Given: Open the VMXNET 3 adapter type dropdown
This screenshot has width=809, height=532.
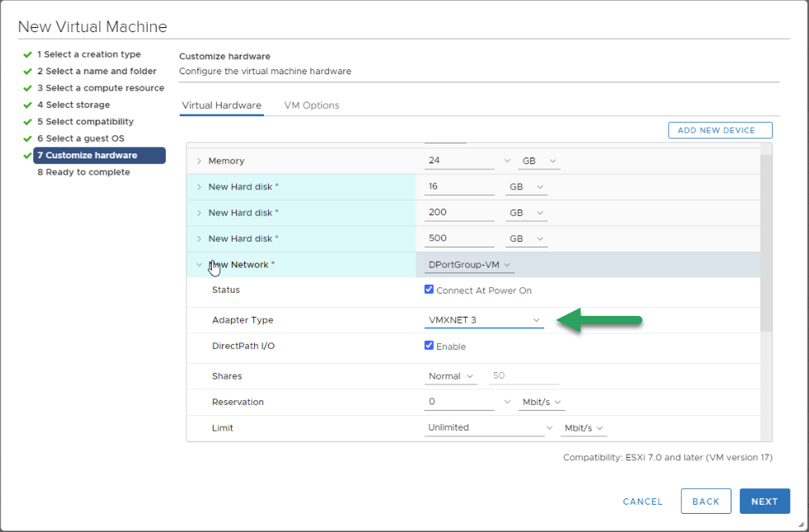Looking at the screenshot, I should [484, 320].
